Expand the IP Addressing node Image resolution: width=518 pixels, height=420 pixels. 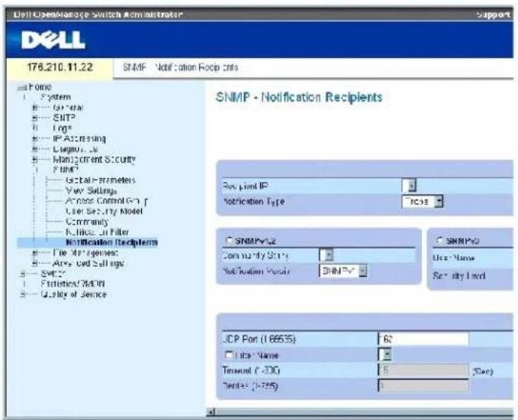tap(34, 139)
